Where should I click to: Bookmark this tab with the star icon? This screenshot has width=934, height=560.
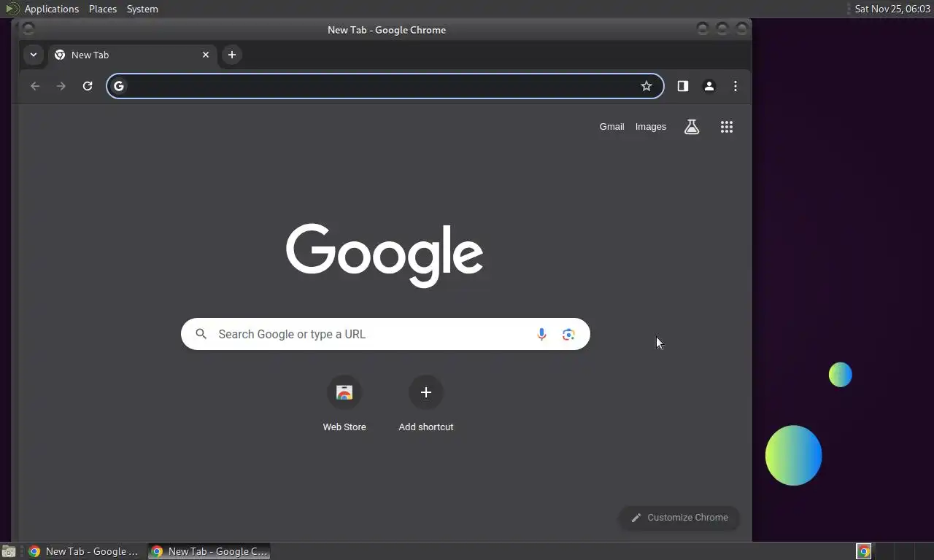pos(647,86)
